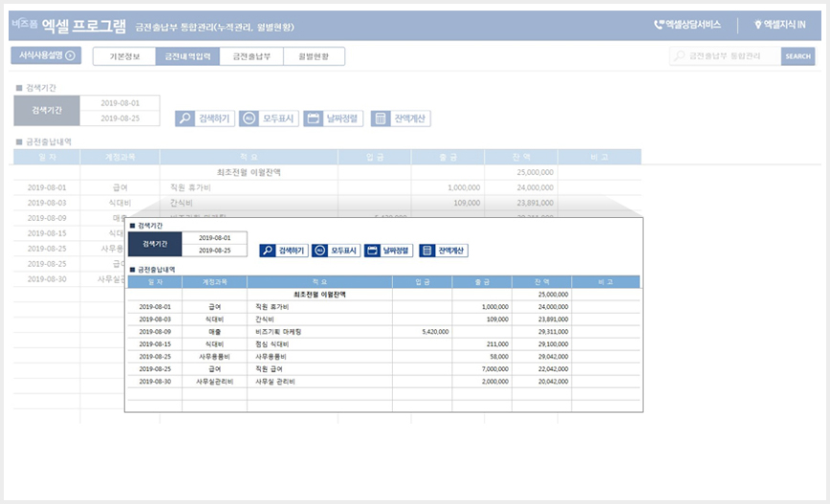The height and width of the screenshot is (504, 830).
Task: Select inset withdrawal cell 58,000
Action: (482, 357)
